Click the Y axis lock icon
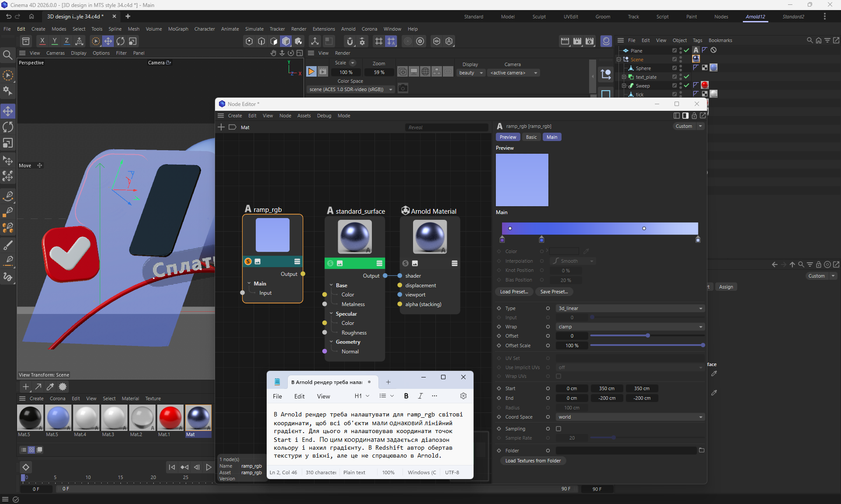The width and height of the screenshot is (841, 504). 54,41
